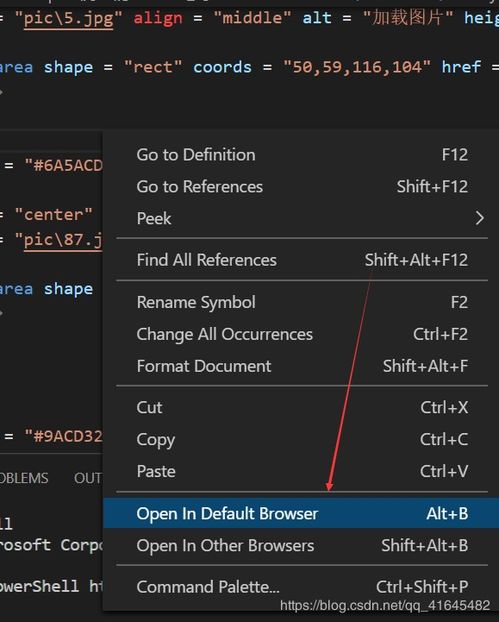
Task: Select Change All Occurrences
Action: point(301,334)
